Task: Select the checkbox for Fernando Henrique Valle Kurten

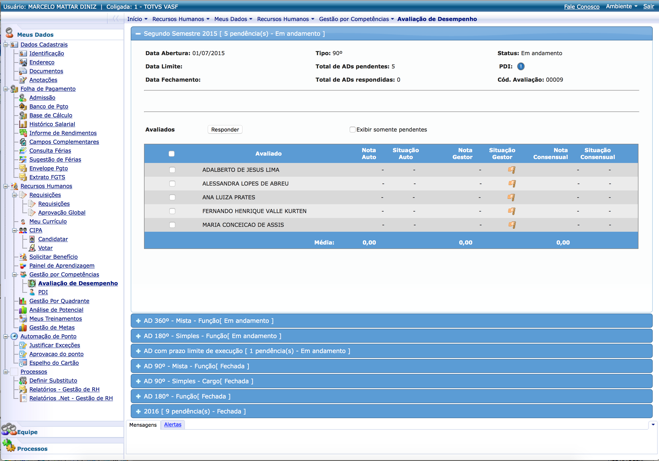Action: tap(172, 211)
